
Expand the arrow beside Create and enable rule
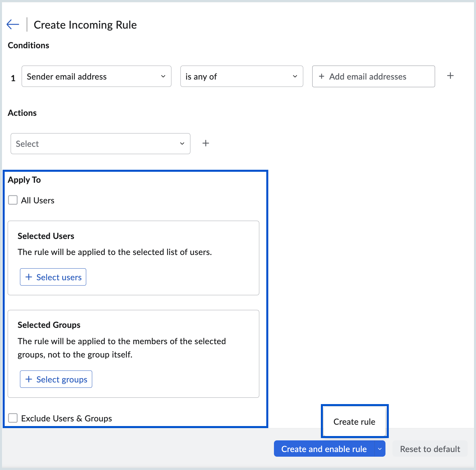tap(380, 449)
